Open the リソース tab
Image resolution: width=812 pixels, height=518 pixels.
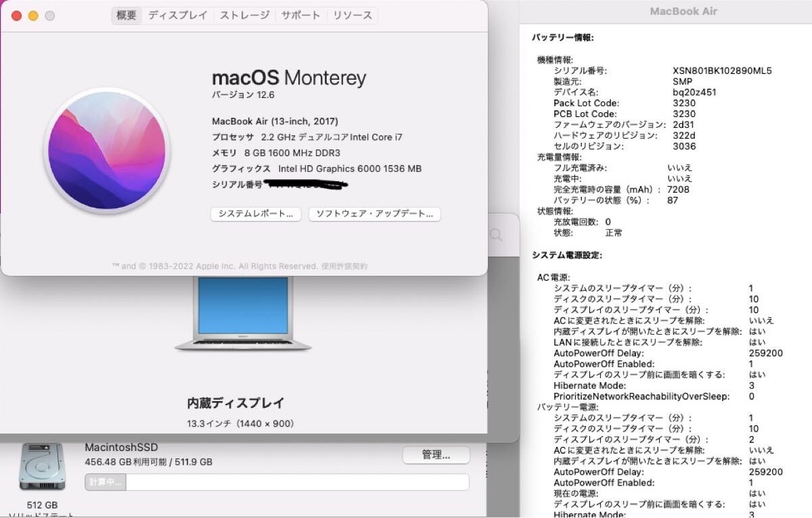pos(352,15)
